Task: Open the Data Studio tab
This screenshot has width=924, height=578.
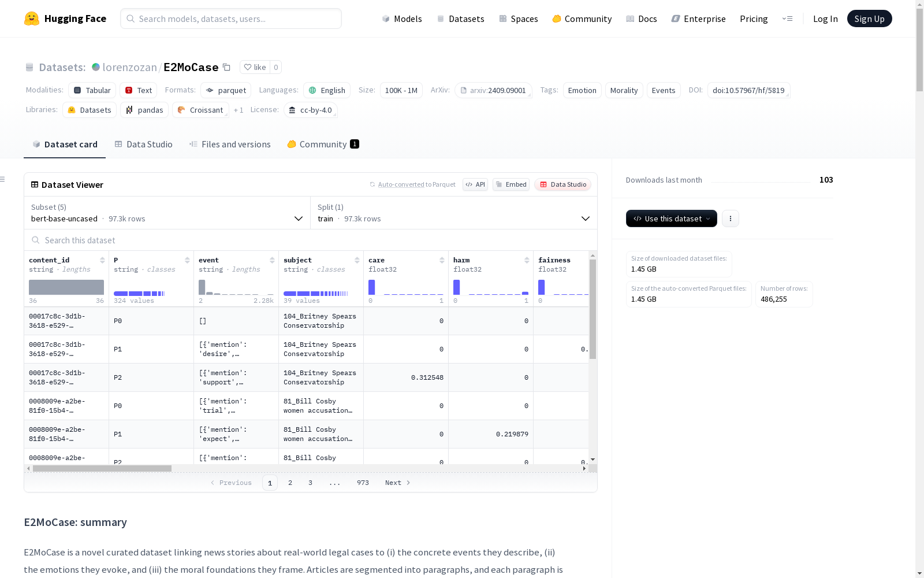Action: click(143, 144)
